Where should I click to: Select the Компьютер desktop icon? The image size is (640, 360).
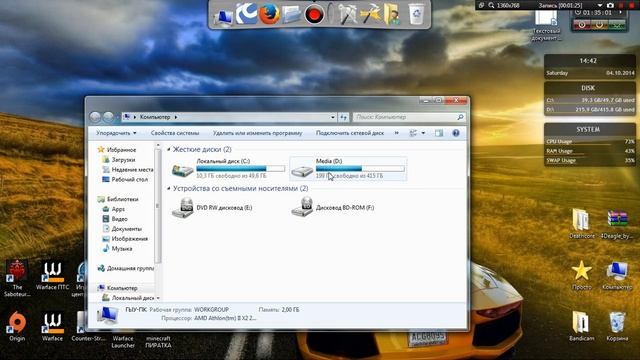(617, 275)
